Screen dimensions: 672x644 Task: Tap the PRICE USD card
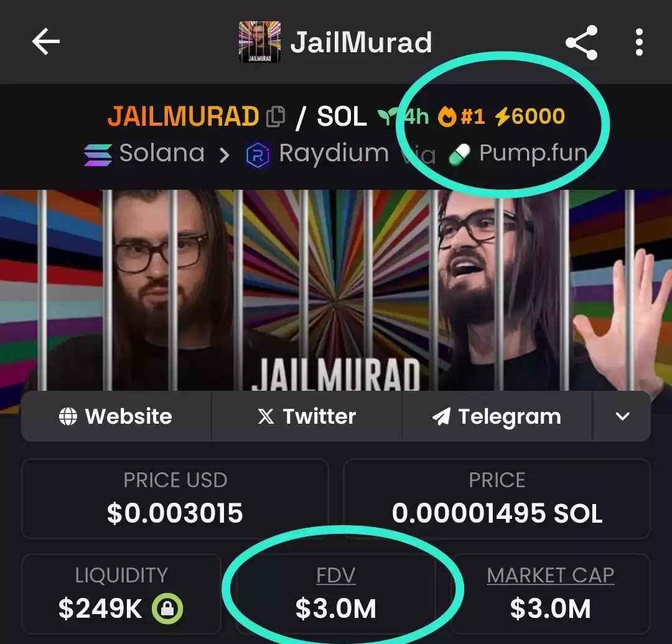[x=175, y=498]
